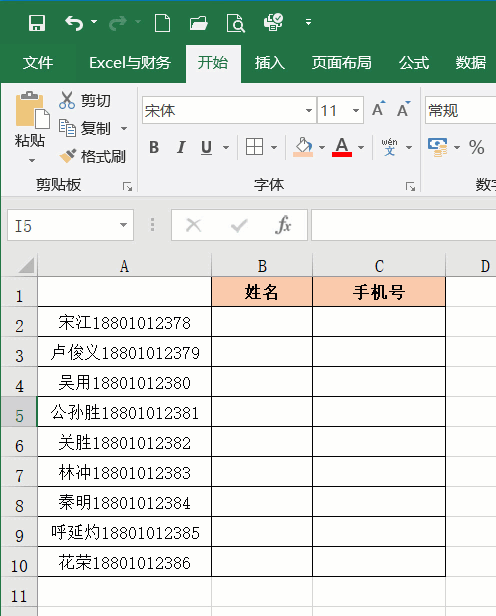Expand the 粘贴 options arrow

pos(32,160)
